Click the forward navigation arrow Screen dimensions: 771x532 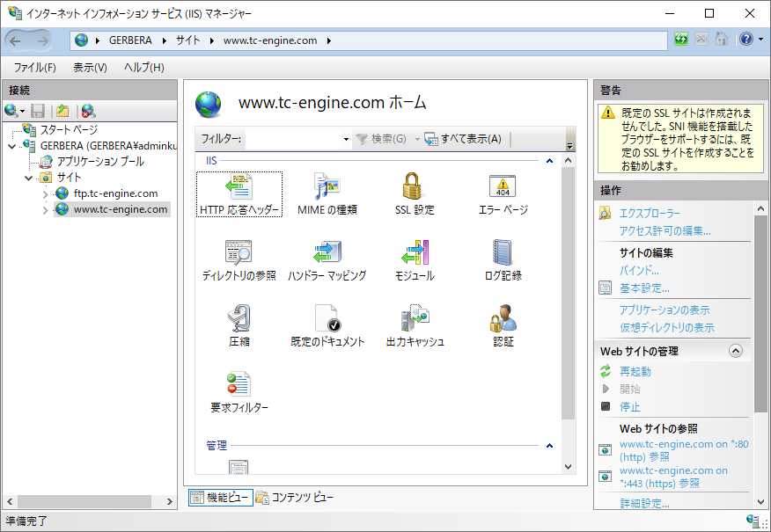[43, 40]
